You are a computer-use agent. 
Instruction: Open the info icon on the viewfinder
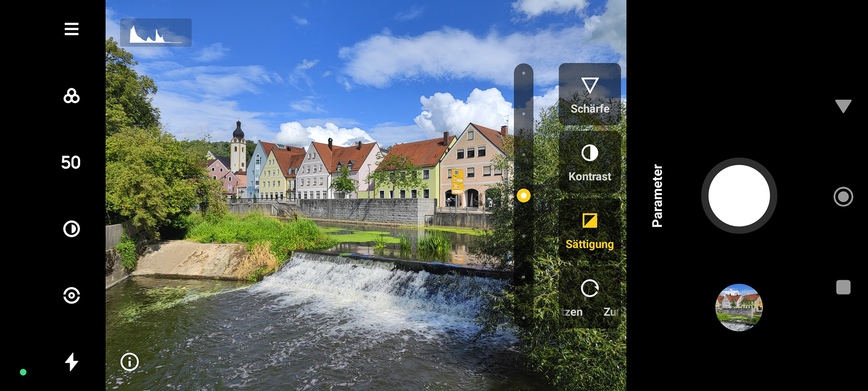point(130,362)
